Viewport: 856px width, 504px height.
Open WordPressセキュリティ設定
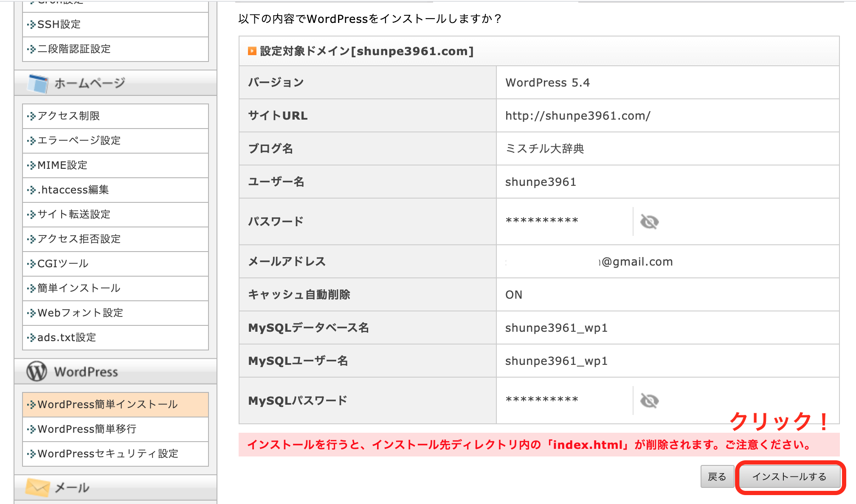click(115, 454)
